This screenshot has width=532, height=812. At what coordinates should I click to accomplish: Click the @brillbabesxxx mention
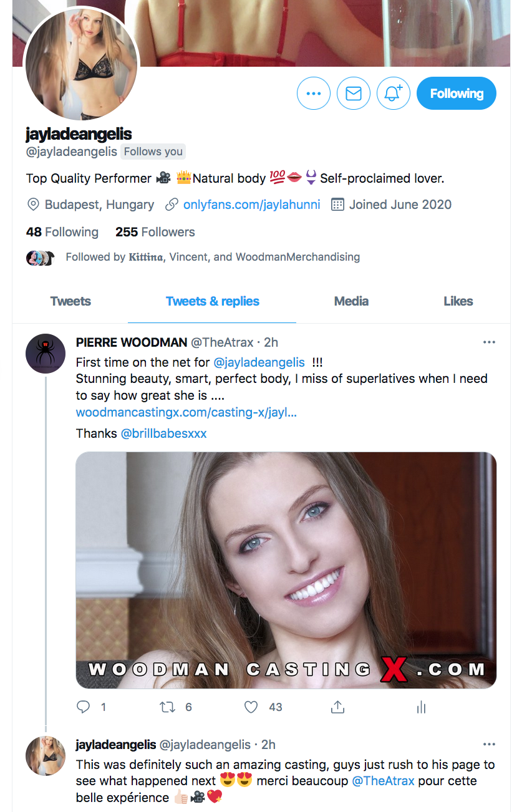point(163,433)
